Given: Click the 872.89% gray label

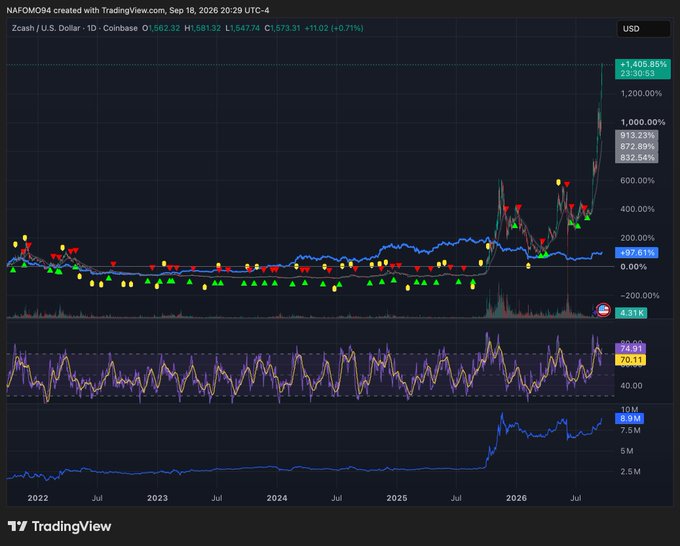Looking at the screenshot, I should (x=637, y=146).
